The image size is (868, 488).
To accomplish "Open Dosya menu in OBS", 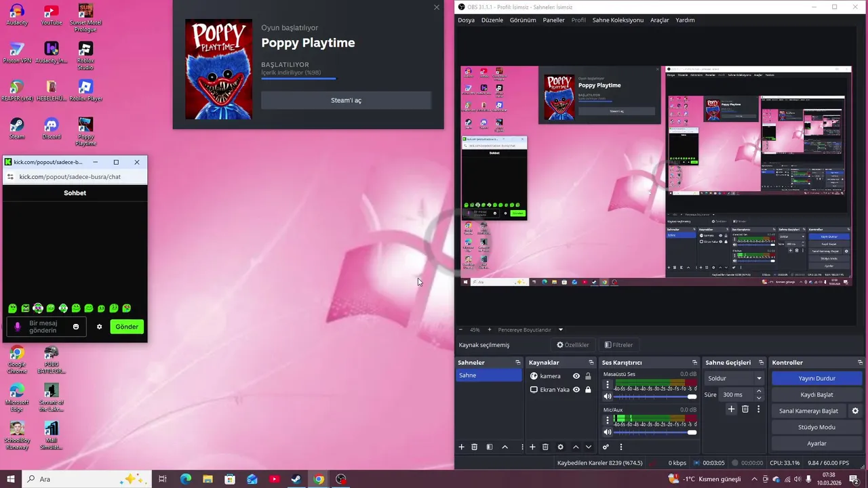I will click(x=466, y=20).
